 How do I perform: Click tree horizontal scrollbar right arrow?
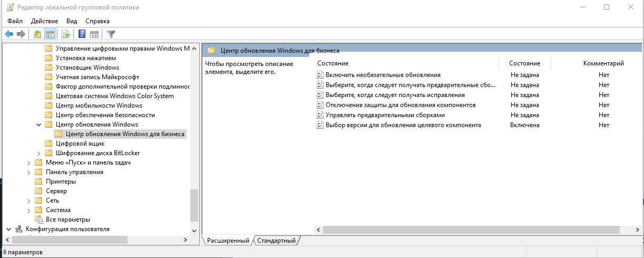pos(185,240)
